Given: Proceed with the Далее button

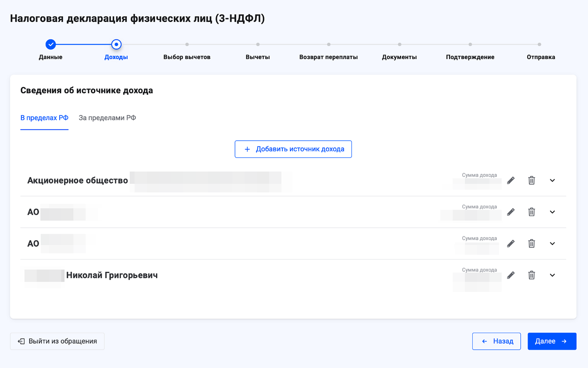Looking at the screenshot, I should pos(552,341).
